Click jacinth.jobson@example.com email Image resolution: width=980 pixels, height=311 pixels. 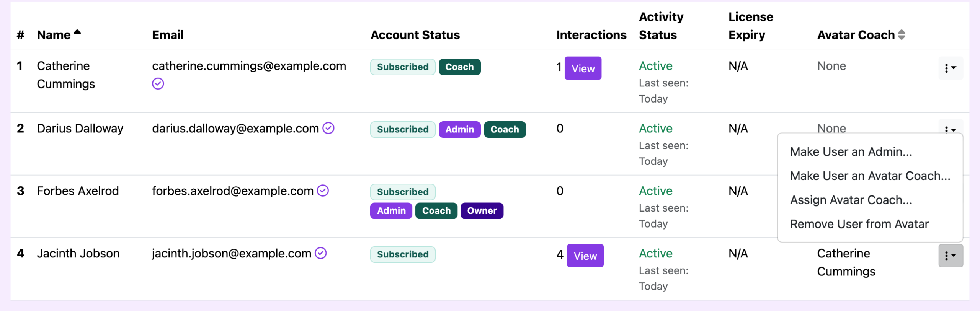(x=232, y=253)
